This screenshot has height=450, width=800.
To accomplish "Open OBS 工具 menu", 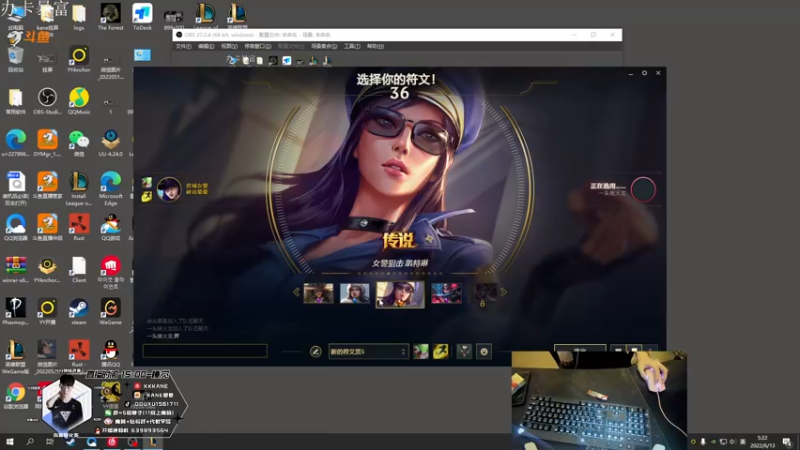I will point(352,46).
